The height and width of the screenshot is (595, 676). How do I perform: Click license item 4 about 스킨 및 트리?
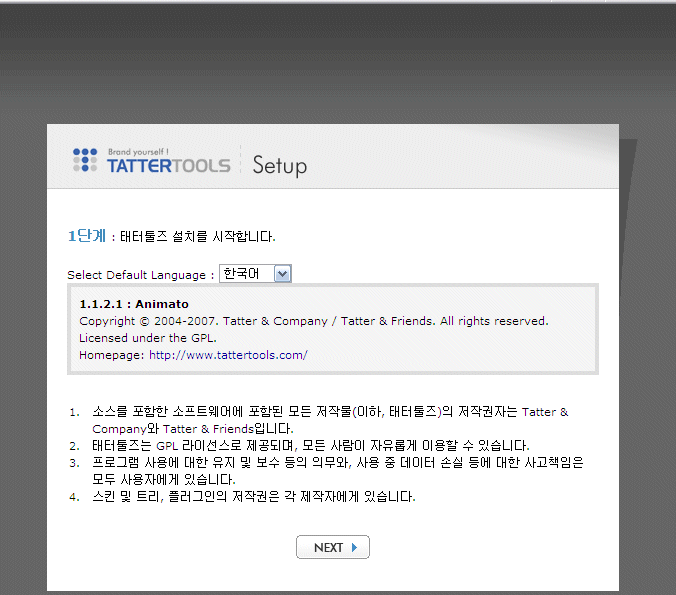point(254,497)
